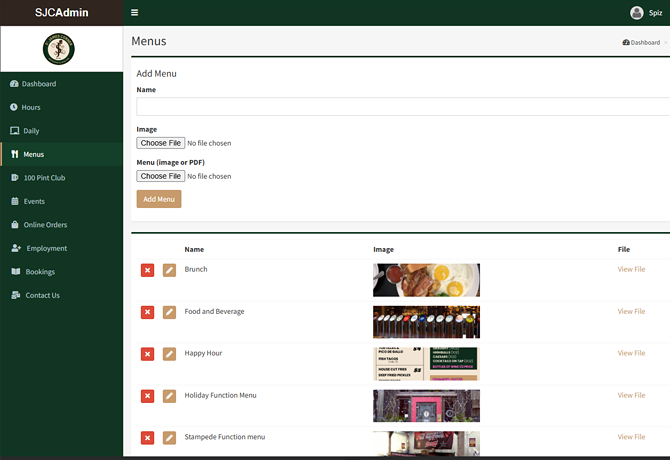The width and height of the screenshot is (670, 460).
Task: Open Dashboard from the sidebar
Action: (x=39, y=84)
